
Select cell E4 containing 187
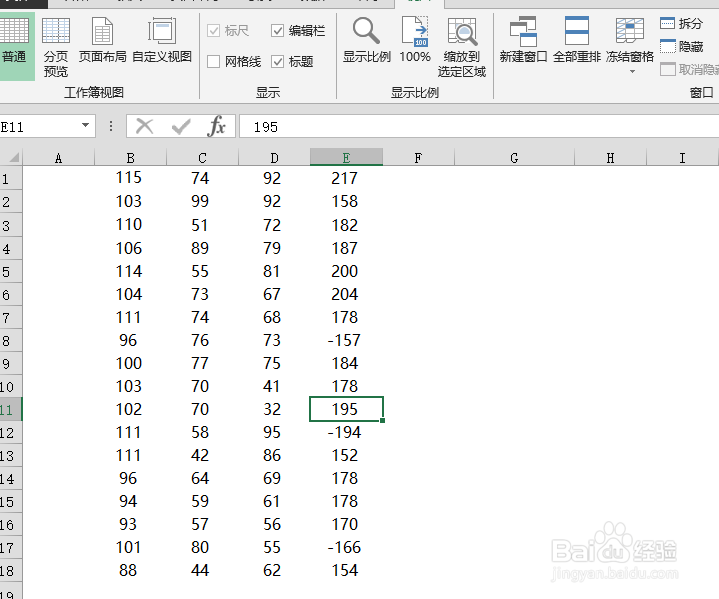[x=346, y=248]
